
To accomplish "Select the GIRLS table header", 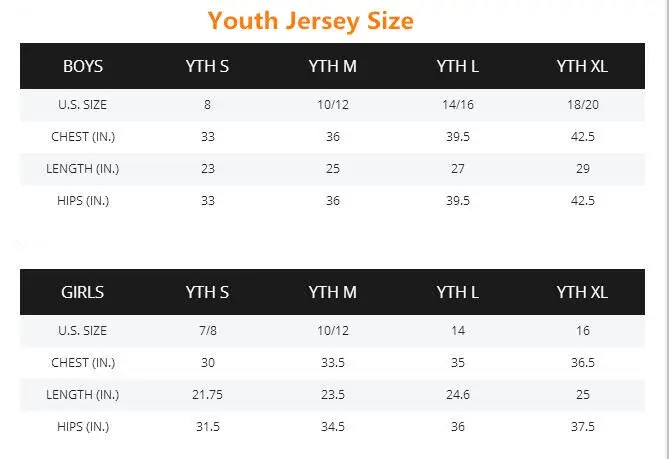I will point(82,292).
